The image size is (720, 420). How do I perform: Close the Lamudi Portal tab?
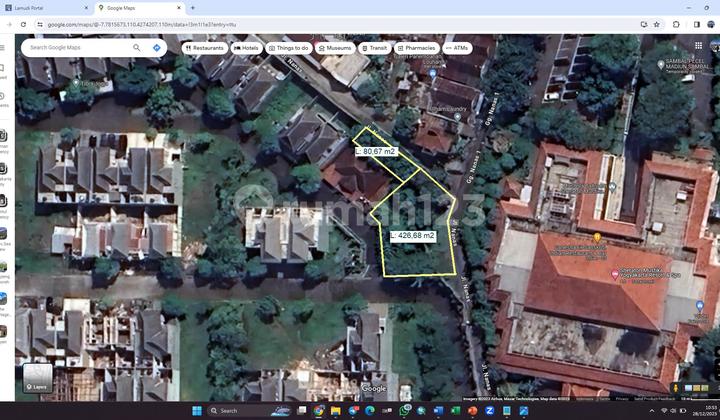(x=86, y=8)
